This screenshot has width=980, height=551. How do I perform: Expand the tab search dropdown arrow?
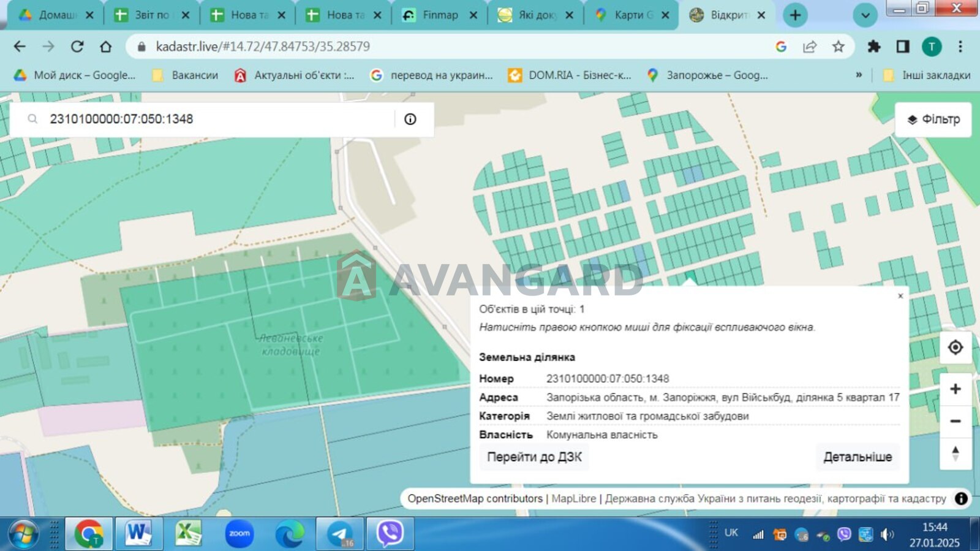865,15
